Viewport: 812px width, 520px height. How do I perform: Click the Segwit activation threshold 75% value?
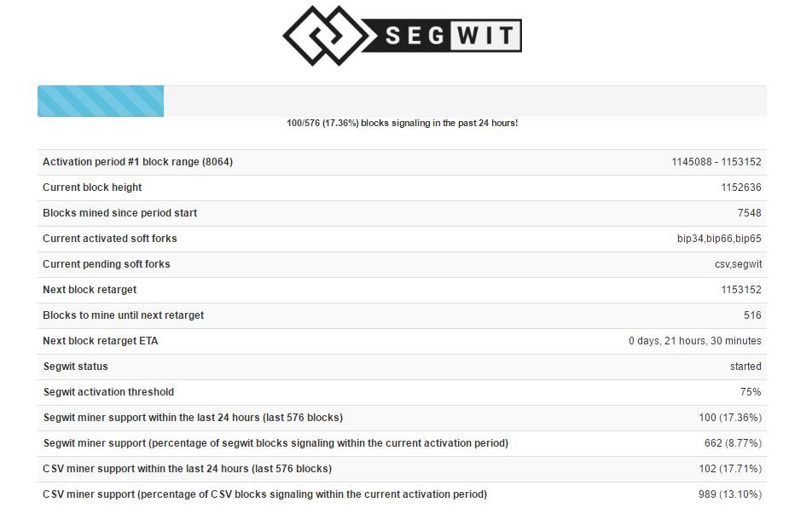(x=751, y=392)
